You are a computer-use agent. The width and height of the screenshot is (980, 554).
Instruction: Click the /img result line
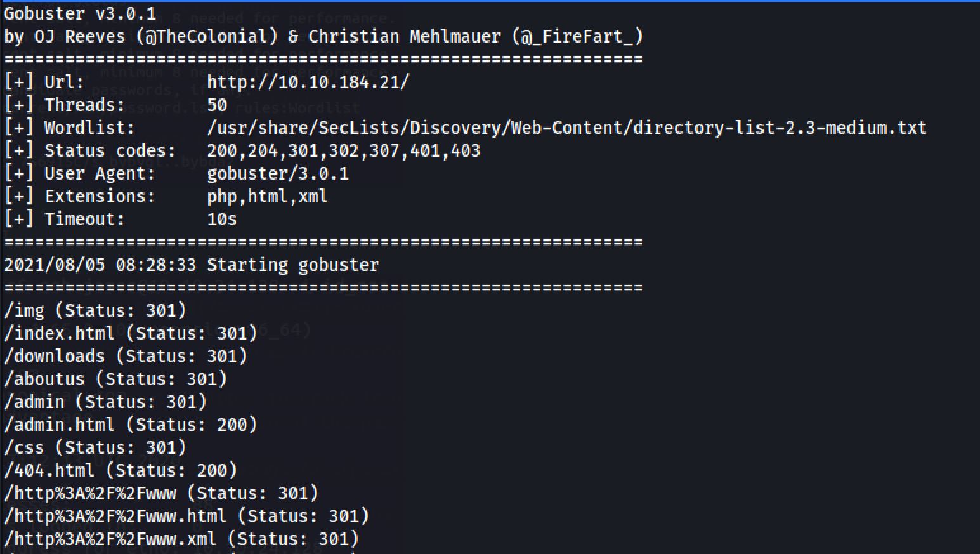(95, 310)
